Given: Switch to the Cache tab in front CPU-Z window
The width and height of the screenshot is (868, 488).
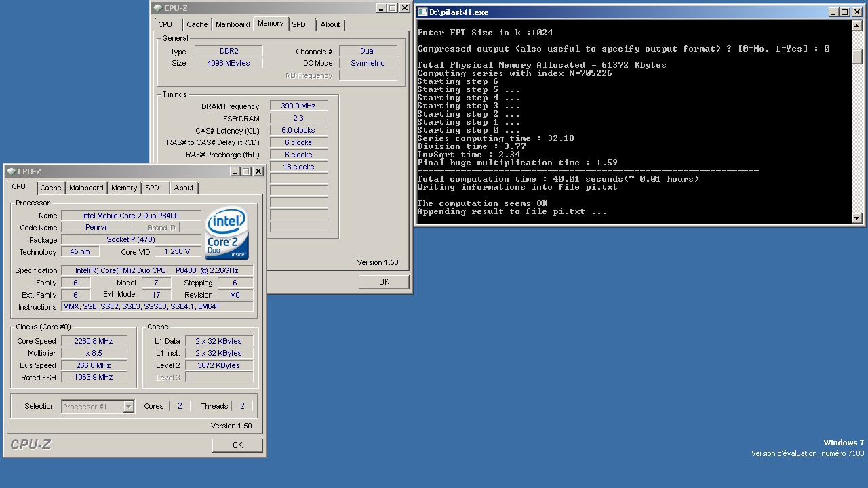Looking at the screenshot, I should (50, 188).
